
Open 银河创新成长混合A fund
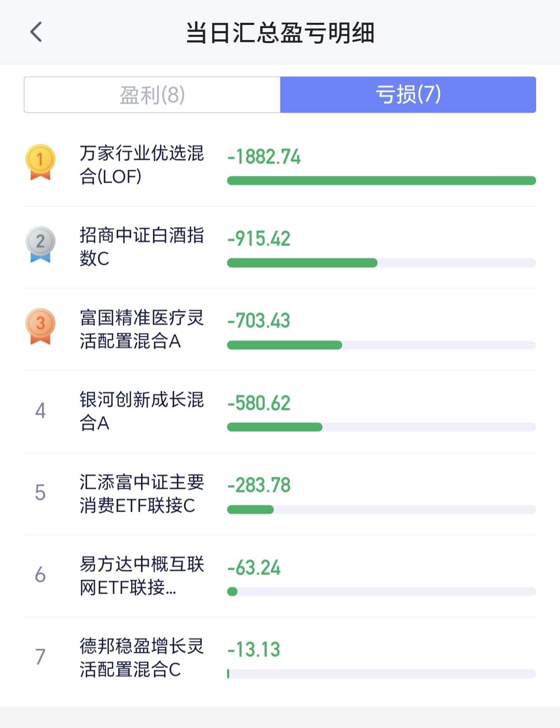[142, 411]
